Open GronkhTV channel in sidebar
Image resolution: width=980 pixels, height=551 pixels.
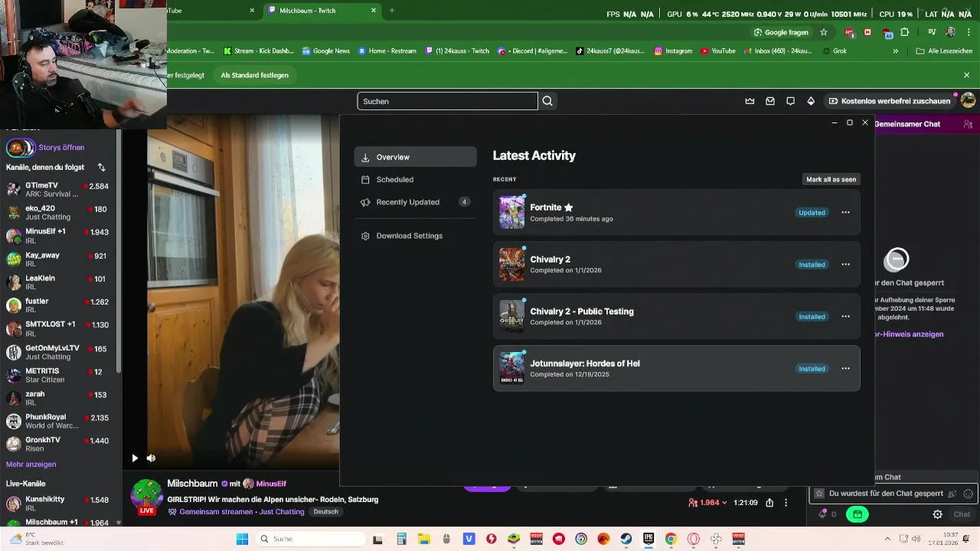58,445
